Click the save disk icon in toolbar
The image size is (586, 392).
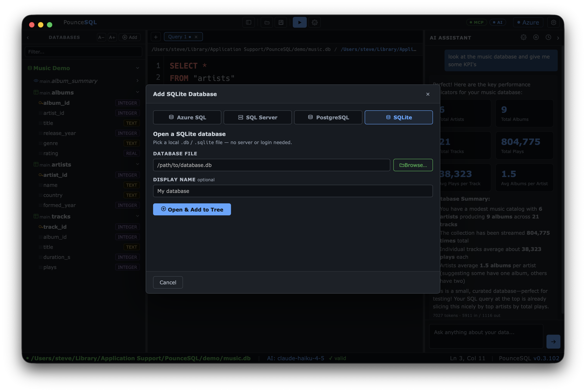(x=281, y=22)
